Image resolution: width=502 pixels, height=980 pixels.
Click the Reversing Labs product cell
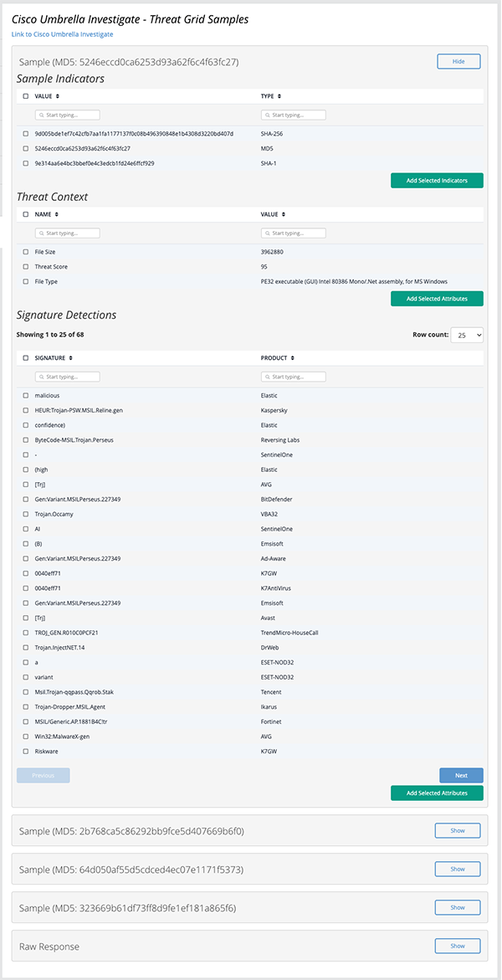[279, 440]
